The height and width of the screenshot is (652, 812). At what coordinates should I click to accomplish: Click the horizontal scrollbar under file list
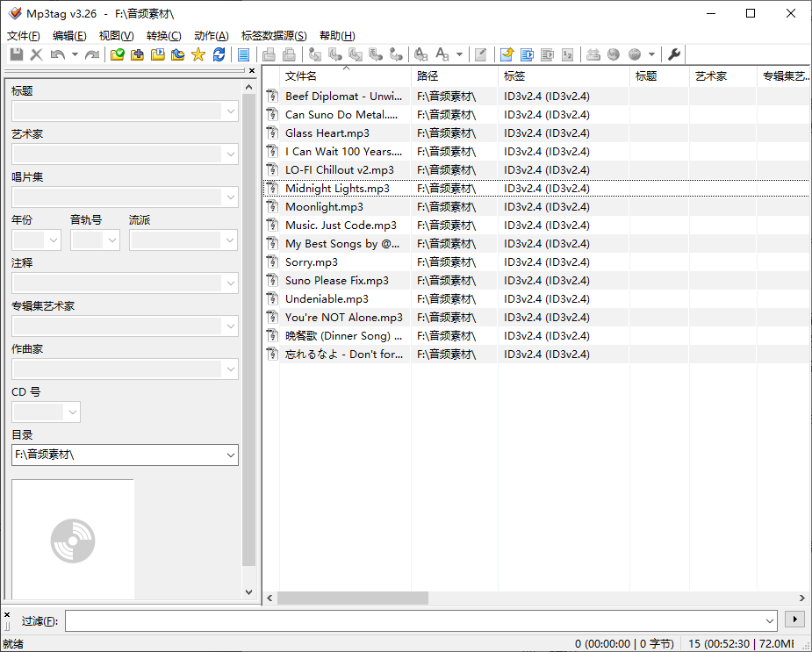coord(353,598)
